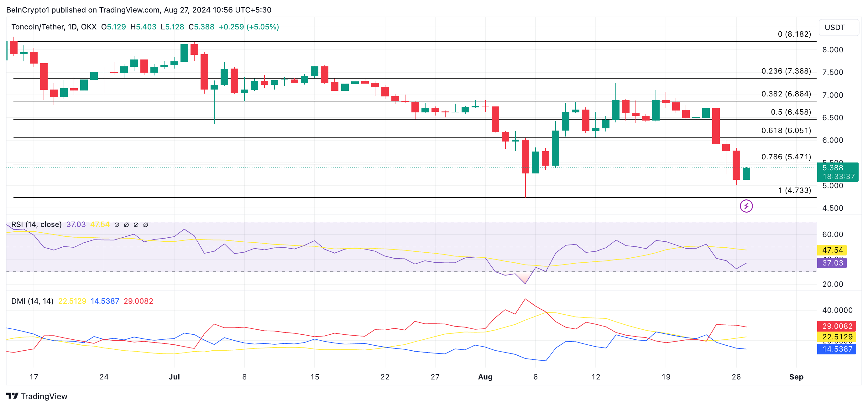Click the yellow 47.54 RSI axis tag
This screenshot has width=868, height=407.
[x=832, y=250]
